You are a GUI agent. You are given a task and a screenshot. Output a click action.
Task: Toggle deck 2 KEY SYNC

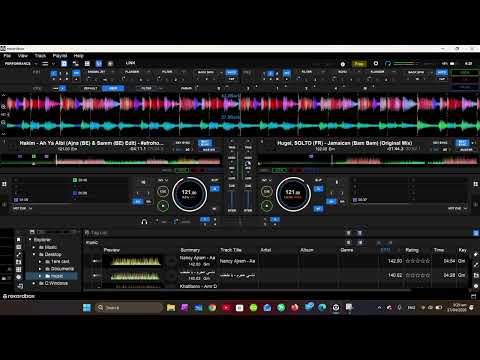coord(440,143)
